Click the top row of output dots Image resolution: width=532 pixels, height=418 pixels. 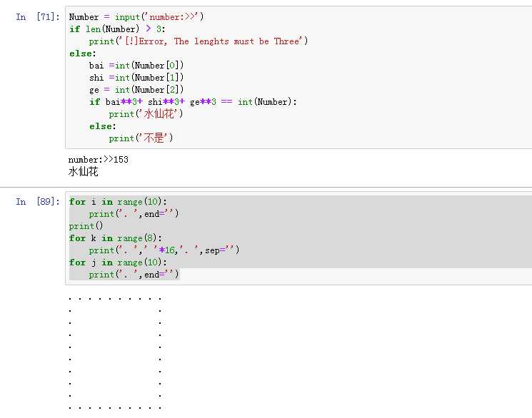coord(115,299)
